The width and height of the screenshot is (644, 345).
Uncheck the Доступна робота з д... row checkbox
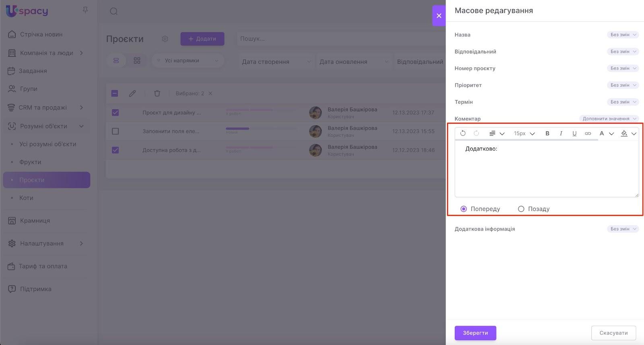115,150
